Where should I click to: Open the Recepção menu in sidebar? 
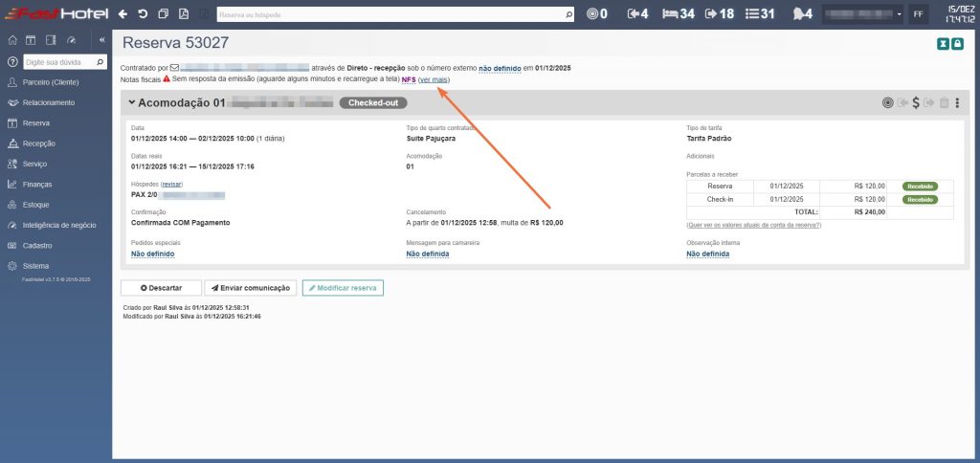tap(39, 143)
